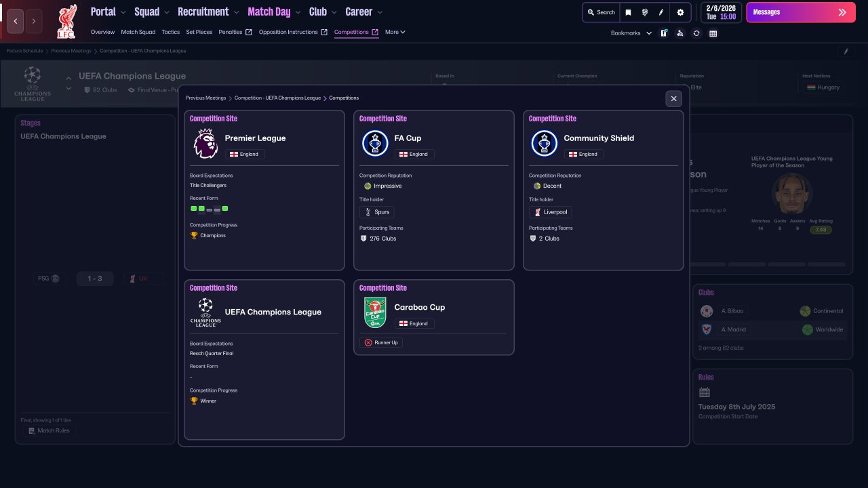Viewport: 868px width, 488px height.
Task: Click the Hungary host nation chip
Action: coord(823,87)
